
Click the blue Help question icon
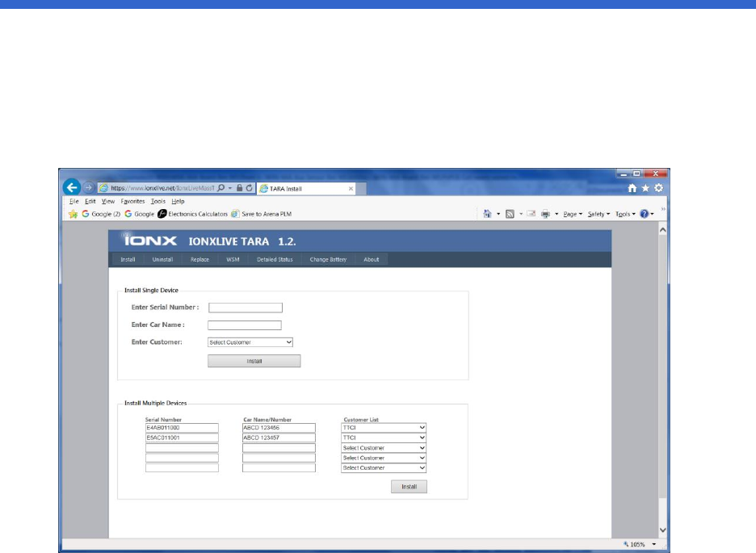coord(645,214)
